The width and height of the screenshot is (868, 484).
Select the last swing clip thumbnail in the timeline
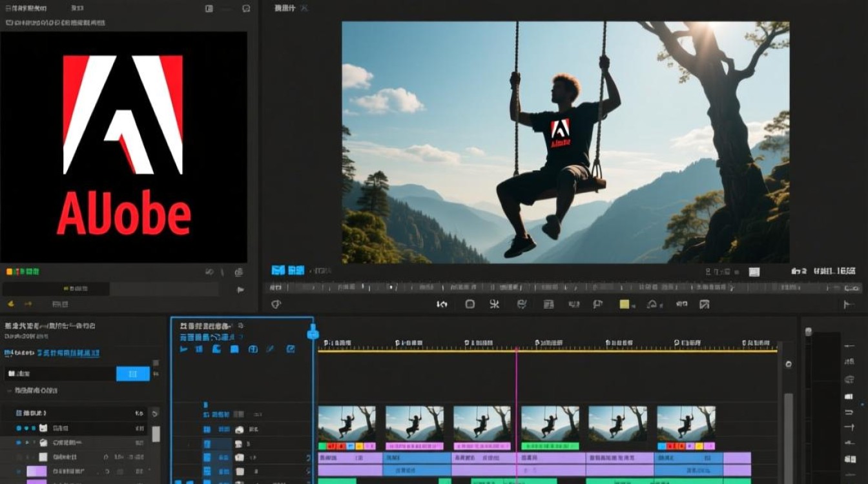pyautogui.click(x=686, y=423)
